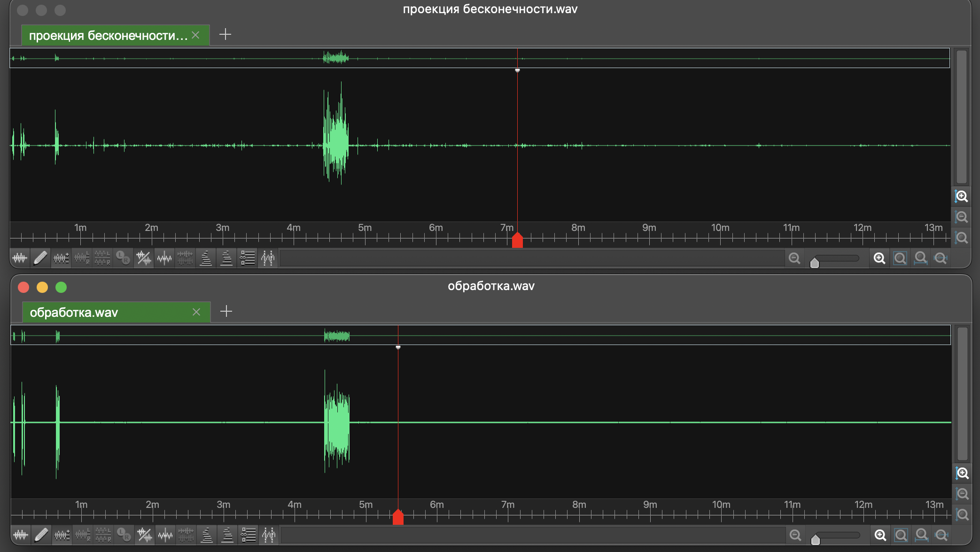
Task: Click stacked dual-waveform L/R icon in top window
Action: pos(102,258)
